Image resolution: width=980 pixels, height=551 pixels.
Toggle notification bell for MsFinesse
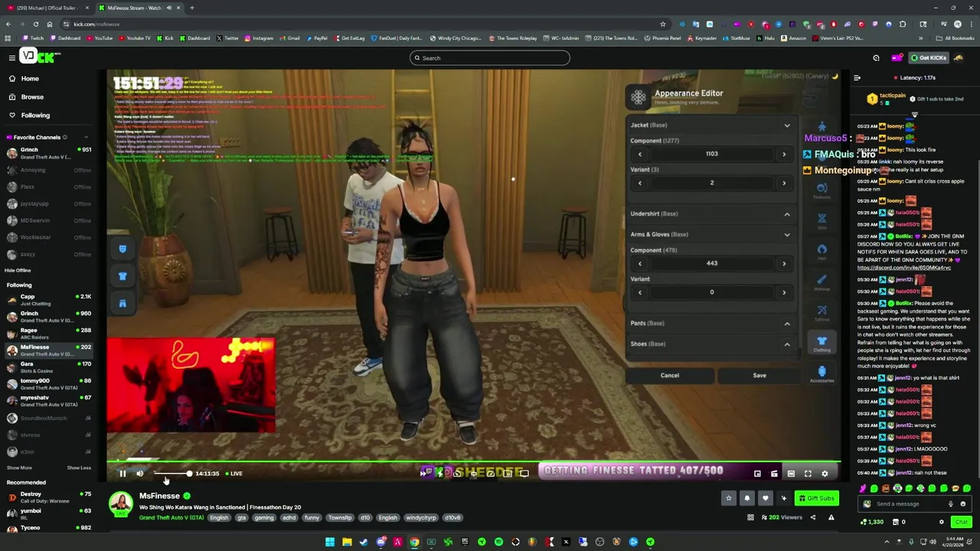point(746,498)
